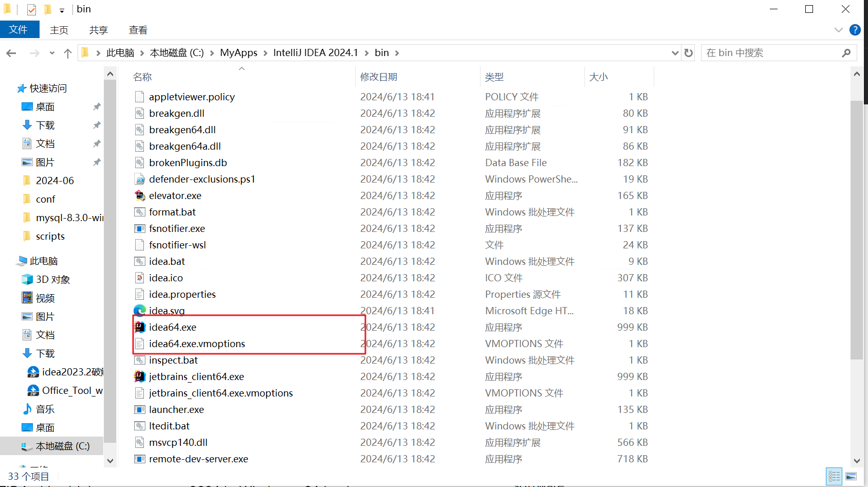
Task: Open the 文件 menu tab
Action: pyautogui.click(x=19, y=30)
